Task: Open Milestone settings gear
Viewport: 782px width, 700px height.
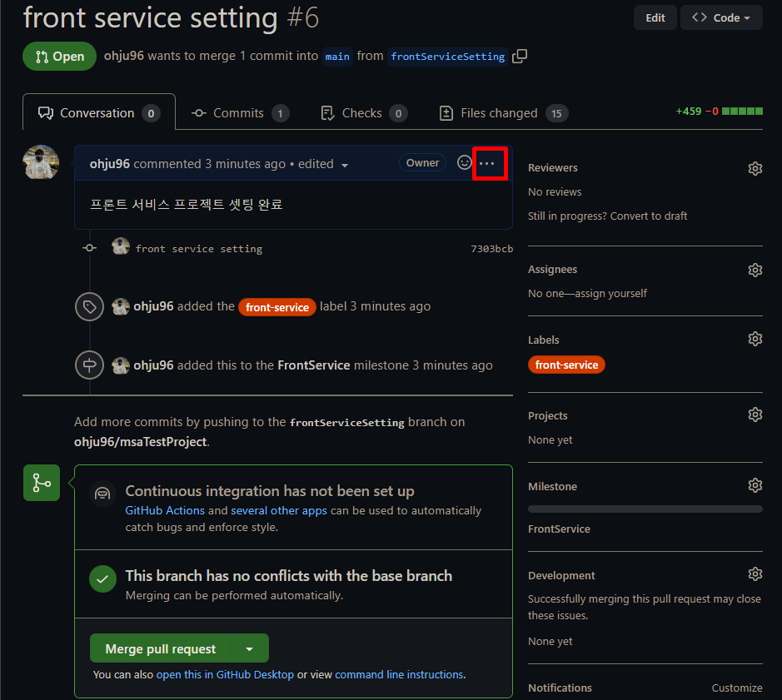Action: click(x=755, y=485)
